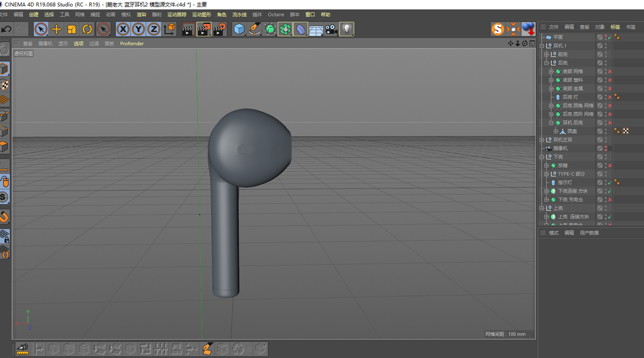Open the 帮助 menu
Image resolution: width=644 pixels, height=358 pixels.
pos(326,14)
